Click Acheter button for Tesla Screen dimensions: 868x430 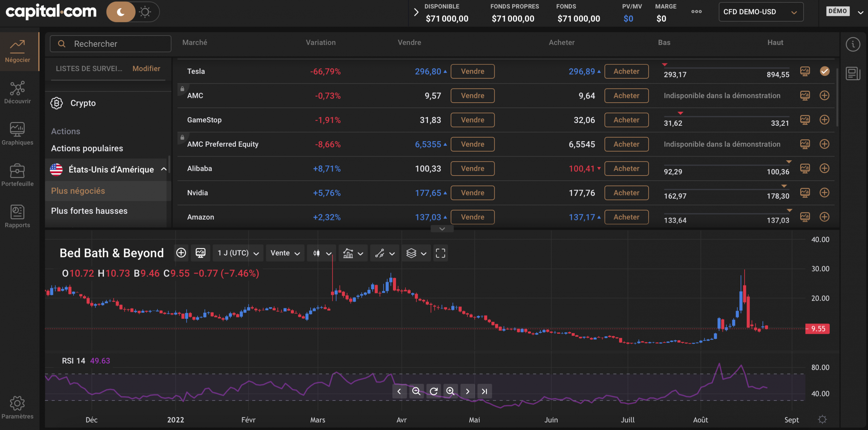click(626, 71)
